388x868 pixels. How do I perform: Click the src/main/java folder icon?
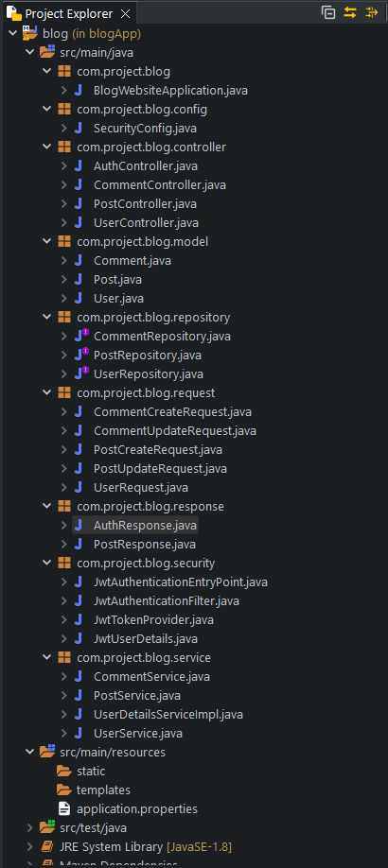47,53
